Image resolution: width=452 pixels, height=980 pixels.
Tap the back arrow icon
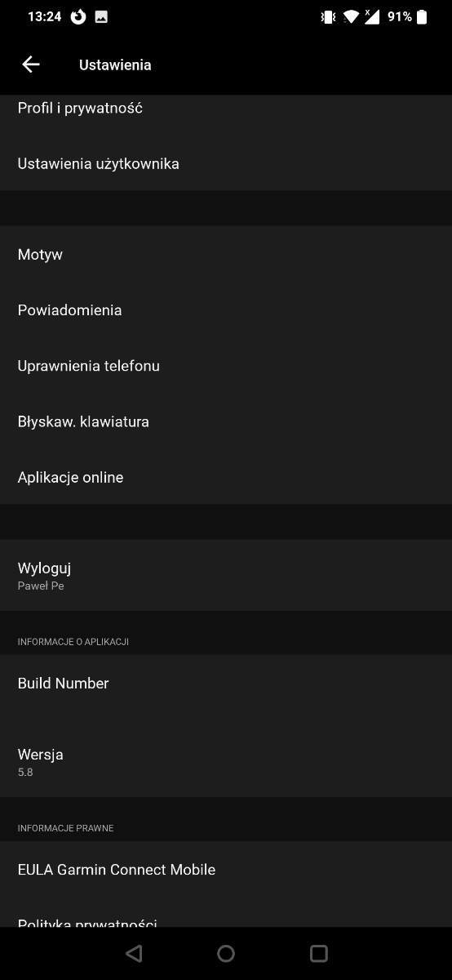click(31, 65)
